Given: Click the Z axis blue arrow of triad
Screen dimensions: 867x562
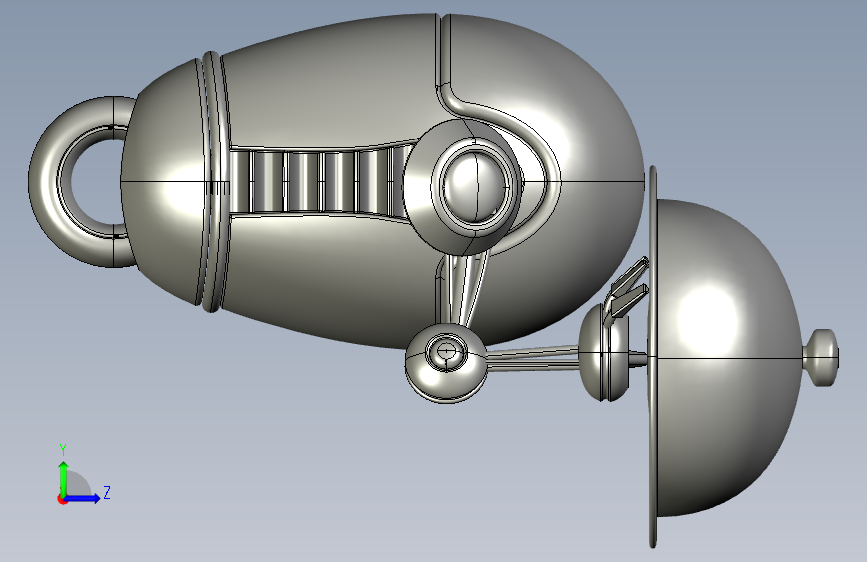Looking at the screenshot, I should pos(83,498).
